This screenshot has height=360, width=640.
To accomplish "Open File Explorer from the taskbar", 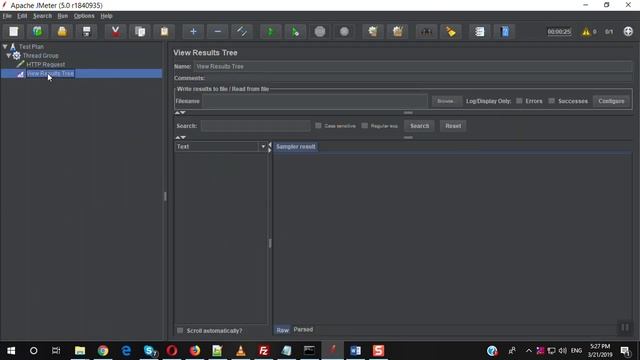I will (80, 351).
